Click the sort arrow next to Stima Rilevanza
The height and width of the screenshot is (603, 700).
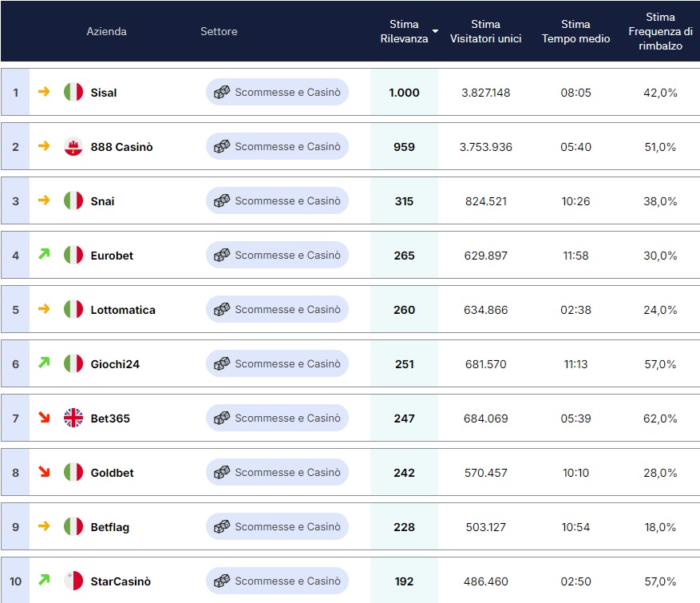pyautogui.click(x=435, y=31)
